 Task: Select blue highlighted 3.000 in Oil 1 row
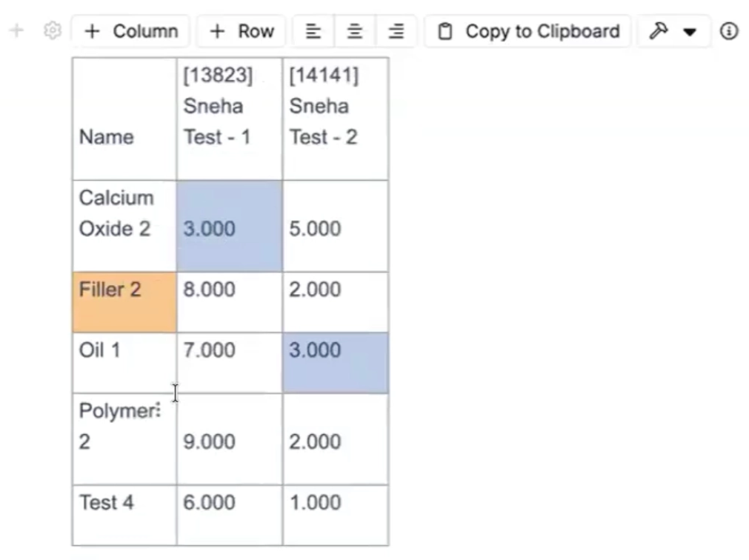coord(336,363)
